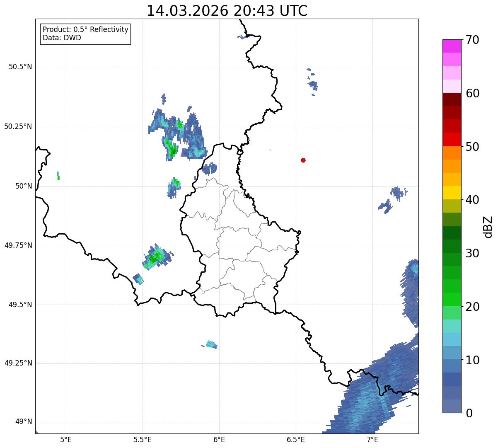Click the title 14.03.2026 20:43 UTC
This screenshot has width=498, height=448.
tap(227, 11)
